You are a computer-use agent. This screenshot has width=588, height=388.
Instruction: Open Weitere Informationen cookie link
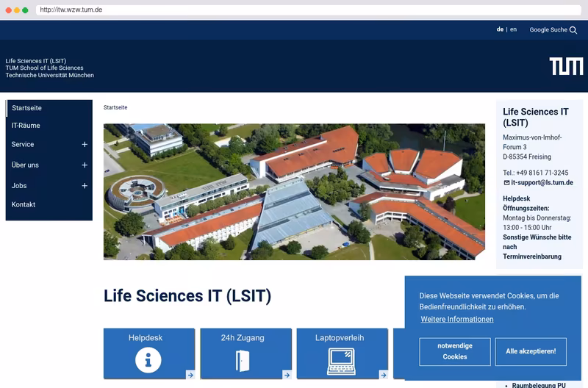456,320
